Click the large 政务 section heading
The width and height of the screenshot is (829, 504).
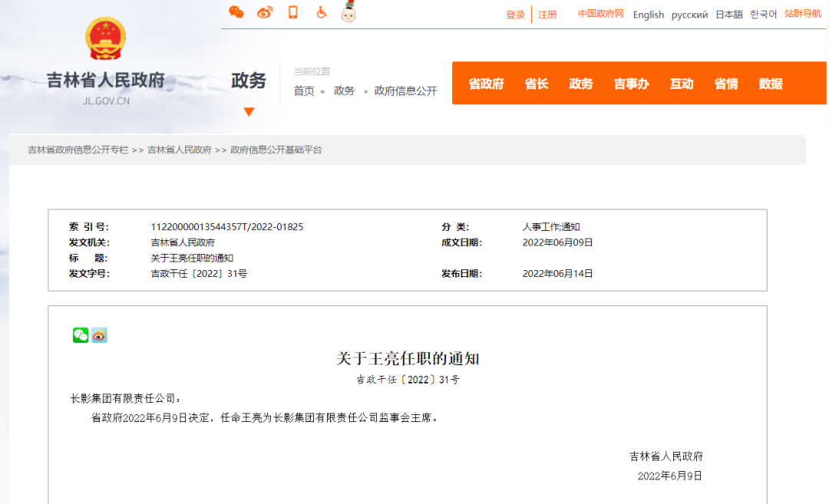[x=249, y=81]
